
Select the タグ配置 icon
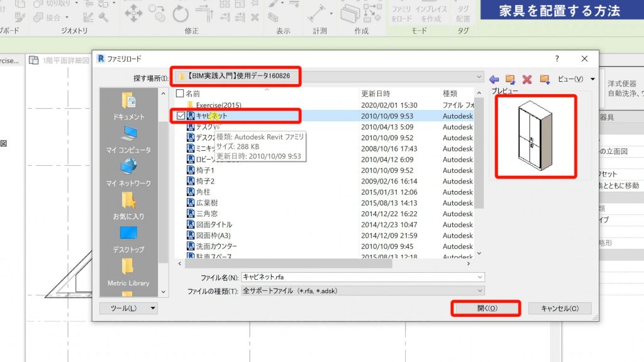[464, 13]
